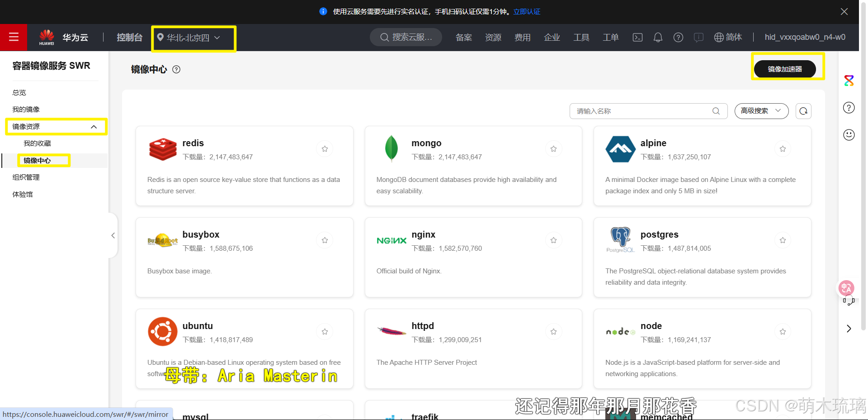Open 我的收藏 in the sidebar
The height and width of the screenshot is (420, 868).
click(x=38, y=143)
